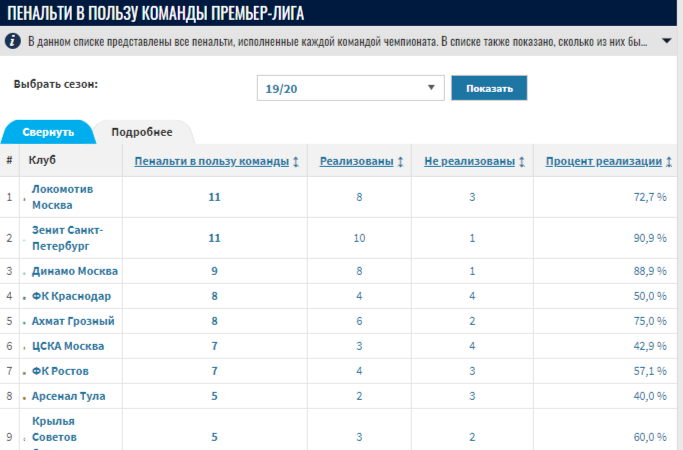
Task: Open Локомотив Москва club link
Action: tap(62, 197)
